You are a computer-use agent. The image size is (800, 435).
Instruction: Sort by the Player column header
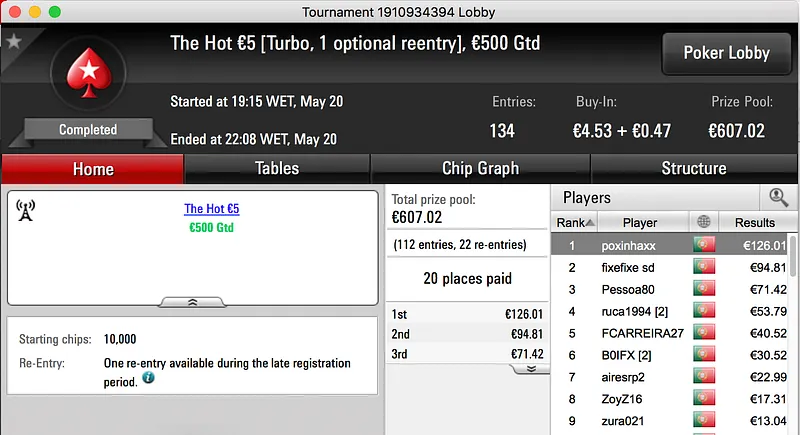[640, 222]
